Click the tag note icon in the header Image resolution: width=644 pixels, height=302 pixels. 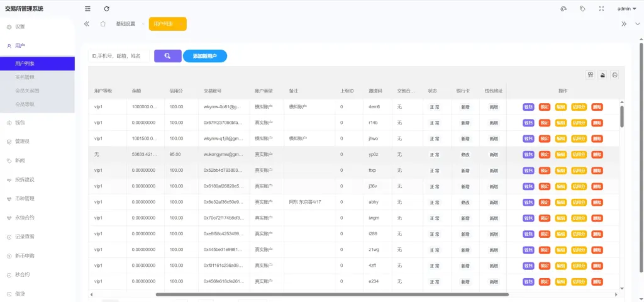point(582,9)
